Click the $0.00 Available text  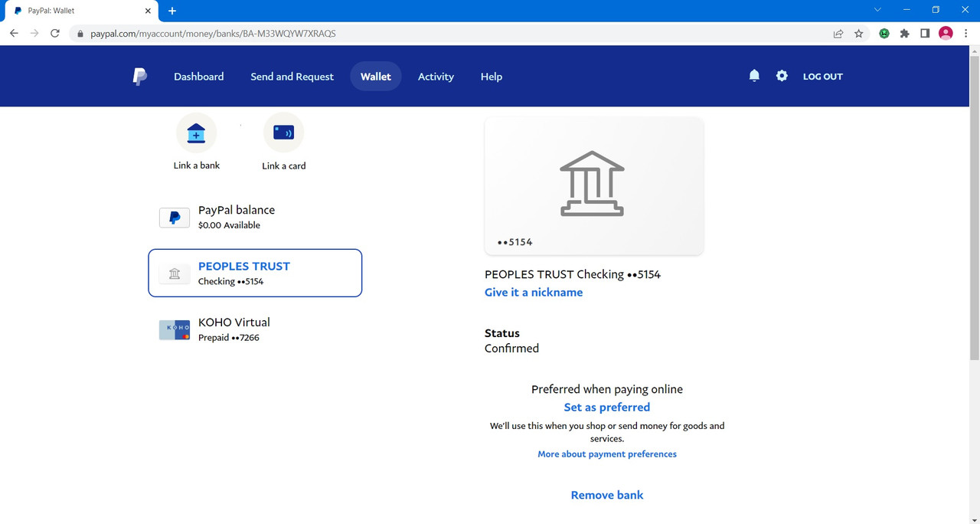[229, 225]
